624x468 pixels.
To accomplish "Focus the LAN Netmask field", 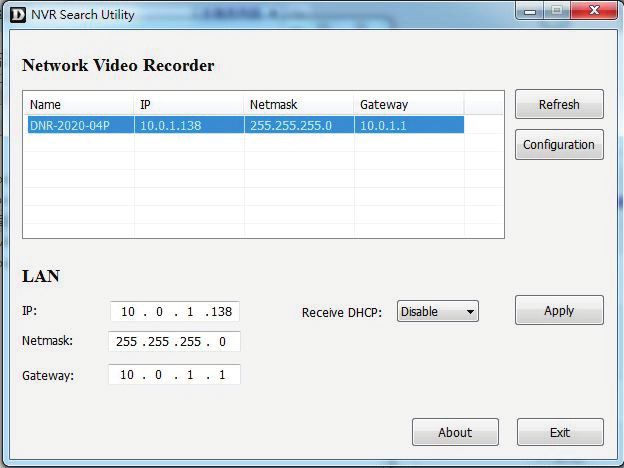I will (x=174, y=341).
